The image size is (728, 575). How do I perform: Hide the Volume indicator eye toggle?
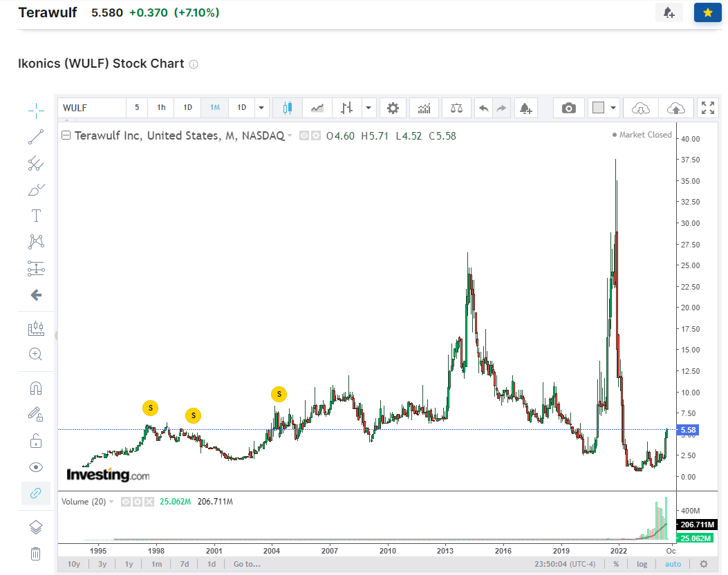pos(126,502)
